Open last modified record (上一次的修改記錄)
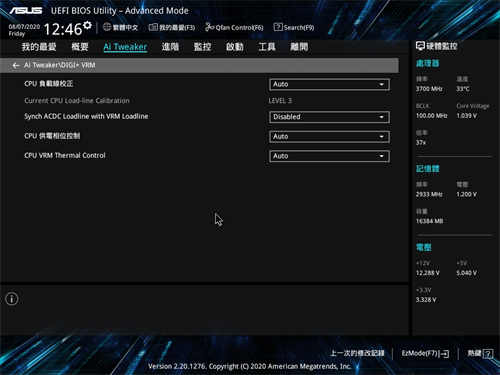This screenshot has height=375, width=500. coord(357,353)
